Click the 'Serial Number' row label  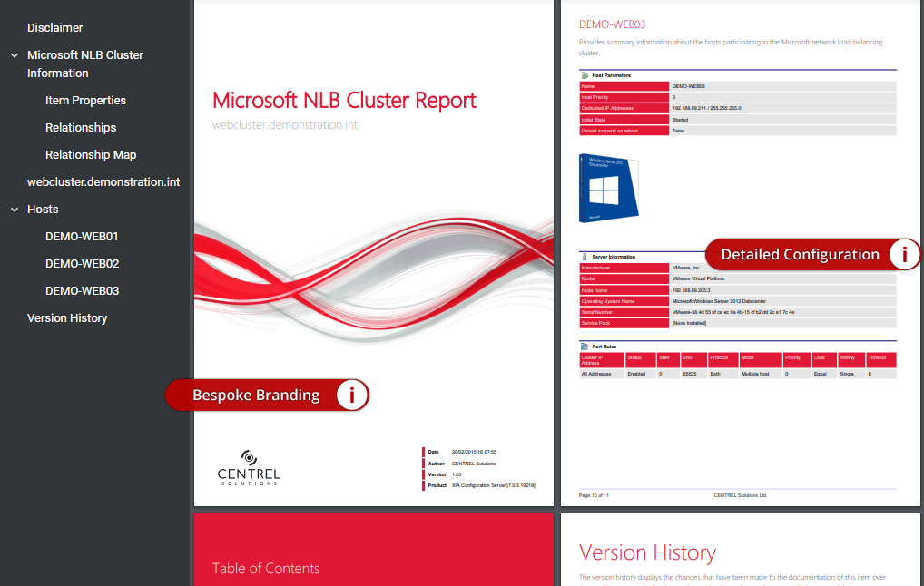click(624, 312)
